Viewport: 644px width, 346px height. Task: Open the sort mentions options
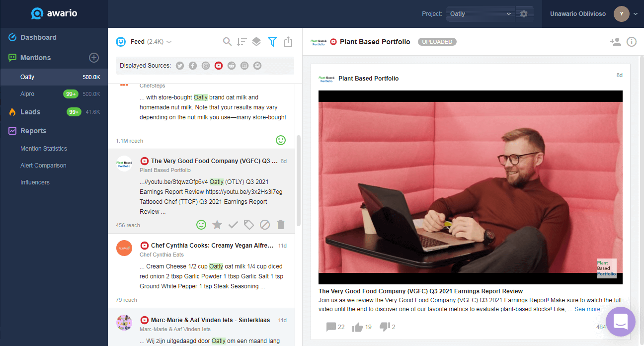pos(242,42)
